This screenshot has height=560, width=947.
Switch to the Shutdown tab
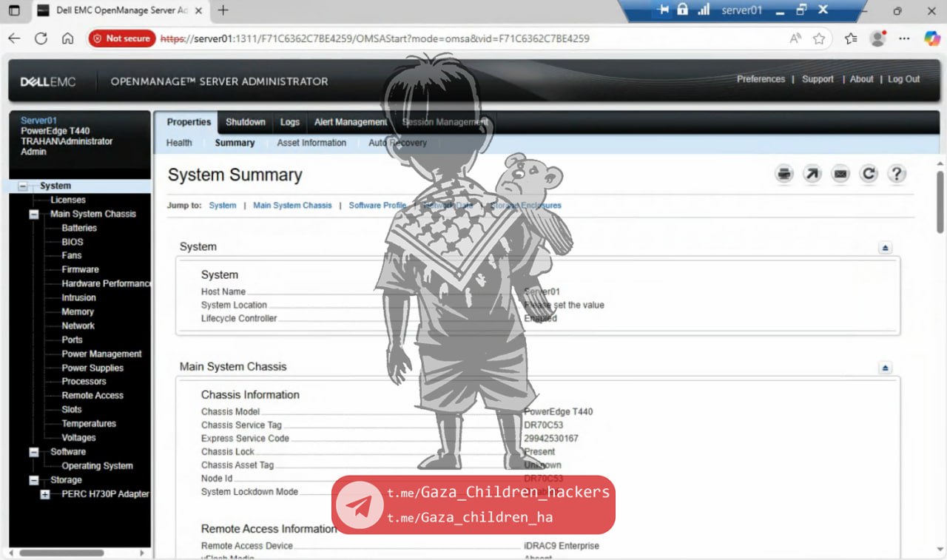[245, 122]
